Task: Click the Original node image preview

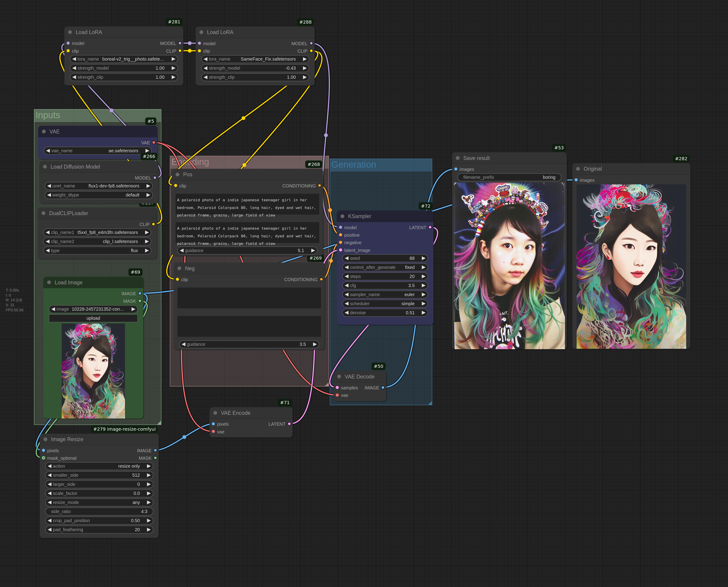Action: [x=631, y=266]
